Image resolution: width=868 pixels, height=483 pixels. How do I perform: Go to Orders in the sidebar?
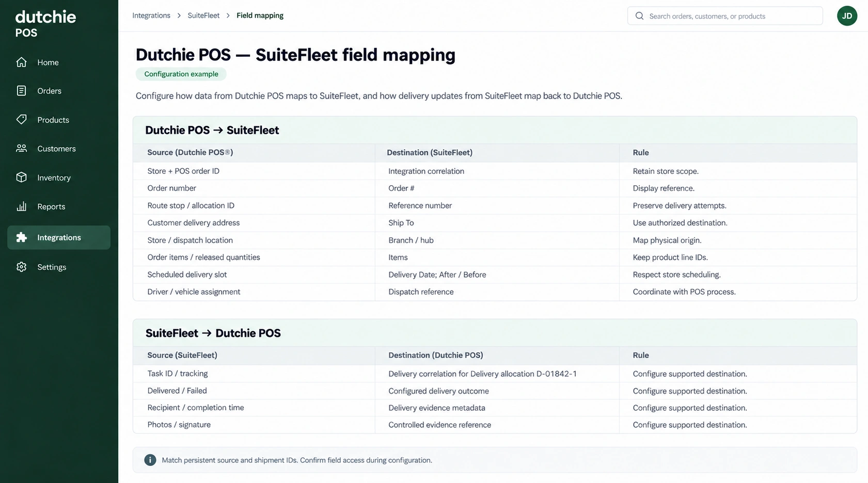click(59, 91)
